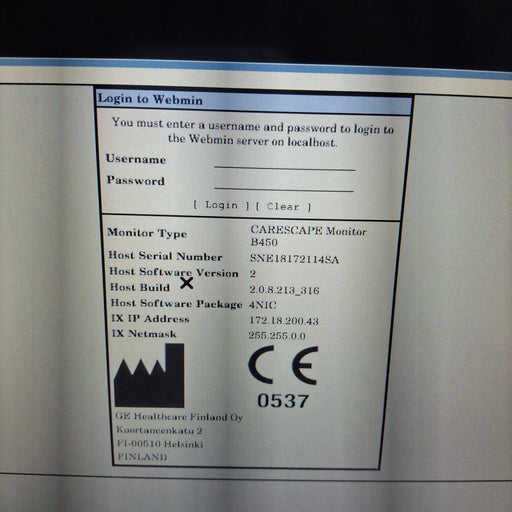Select the 'You must enter a username' message
This screenshot has height=512, width=512.
(253, 132)
